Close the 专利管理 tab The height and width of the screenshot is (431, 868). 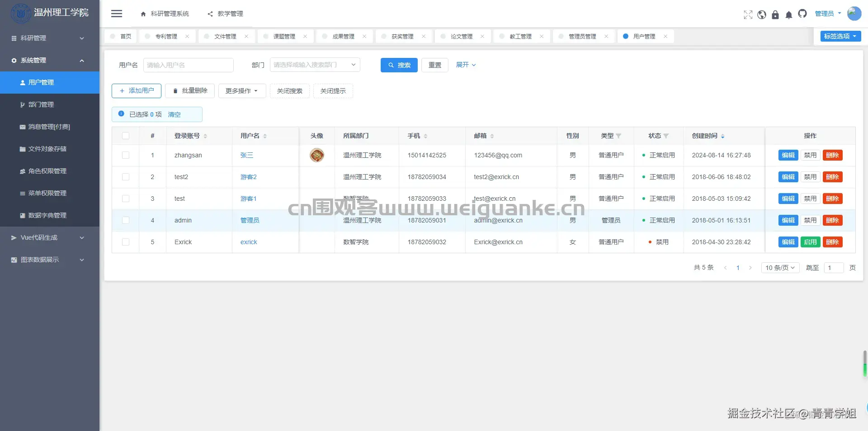[x=187, y=36]
